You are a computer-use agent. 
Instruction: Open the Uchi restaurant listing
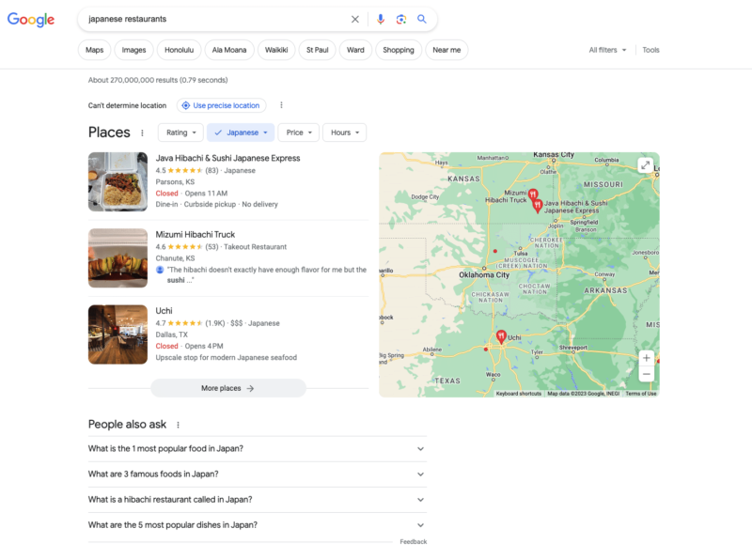pyautogui.click(x=164, y=311)
